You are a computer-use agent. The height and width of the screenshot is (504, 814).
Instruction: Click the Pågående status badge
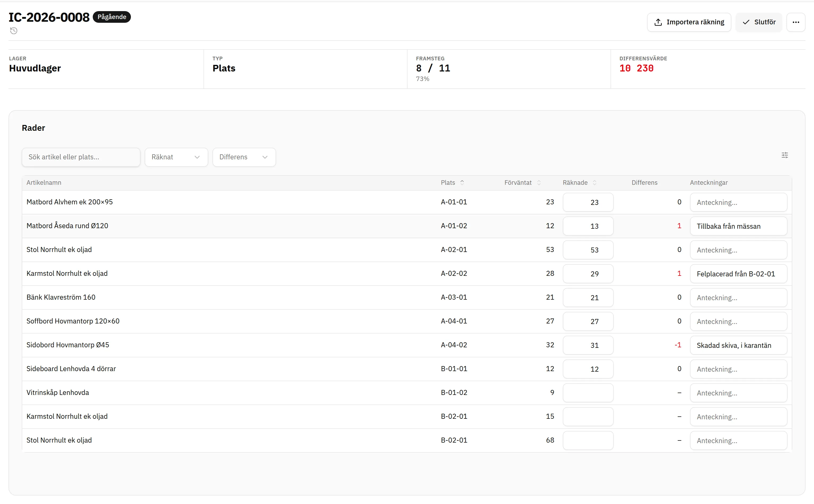112,17
